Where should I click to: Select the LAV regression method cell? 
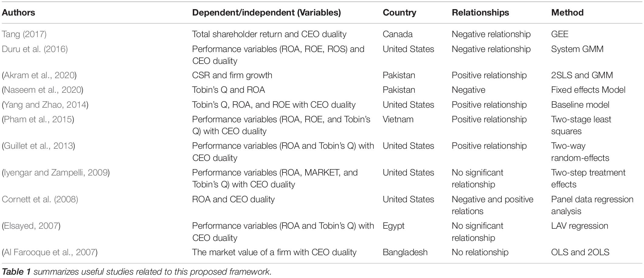pos(579,226)
